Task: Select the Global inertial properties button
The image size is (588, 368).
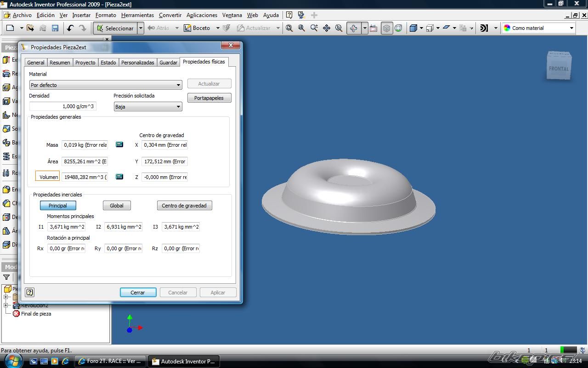Action: [117, 206]
